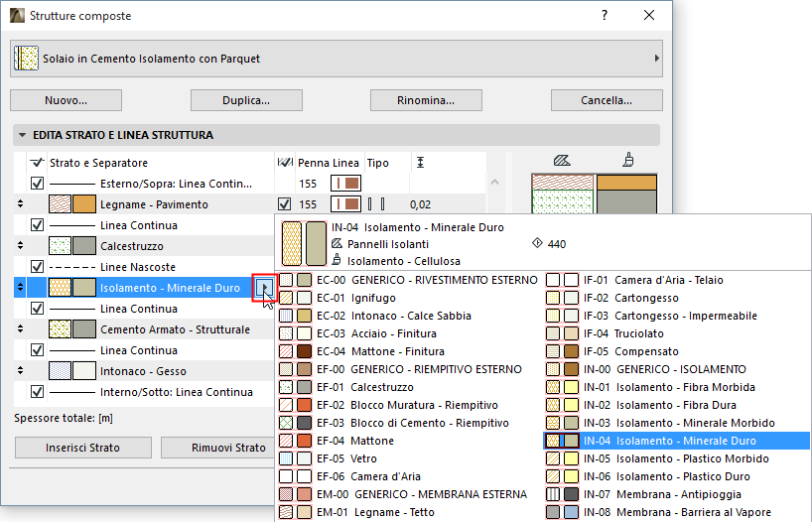Select the Isolamento - Minerale Duro layer row
The width and height of the screenshot is (812, 522).
145,288
